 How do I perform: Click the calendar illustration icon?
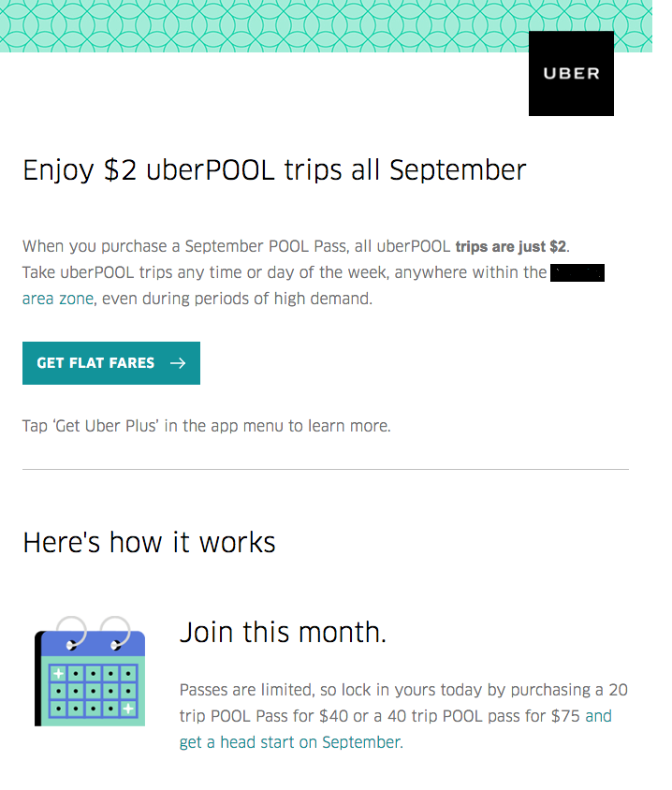pyautogui.click(x=90, y=671)
